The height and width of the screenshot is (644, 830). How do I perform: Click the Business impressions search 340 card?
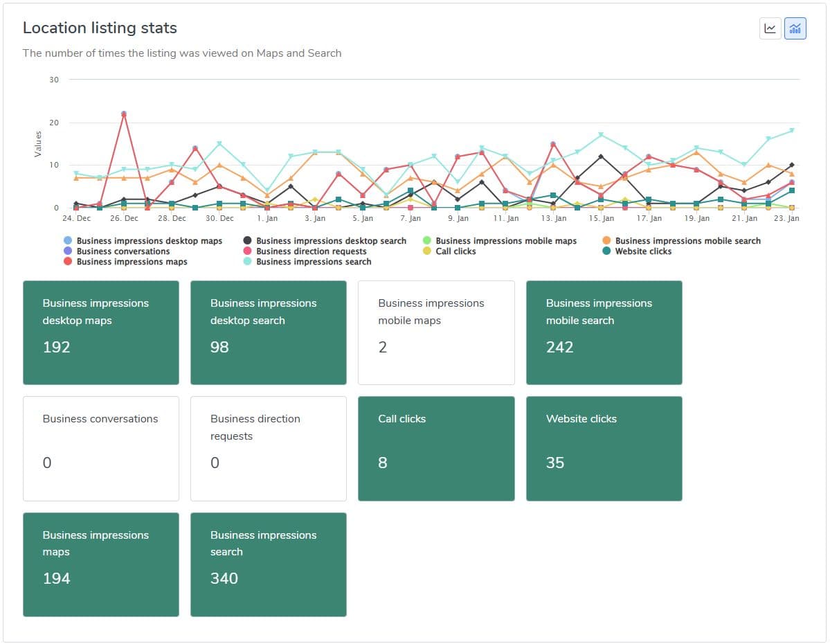269,564
